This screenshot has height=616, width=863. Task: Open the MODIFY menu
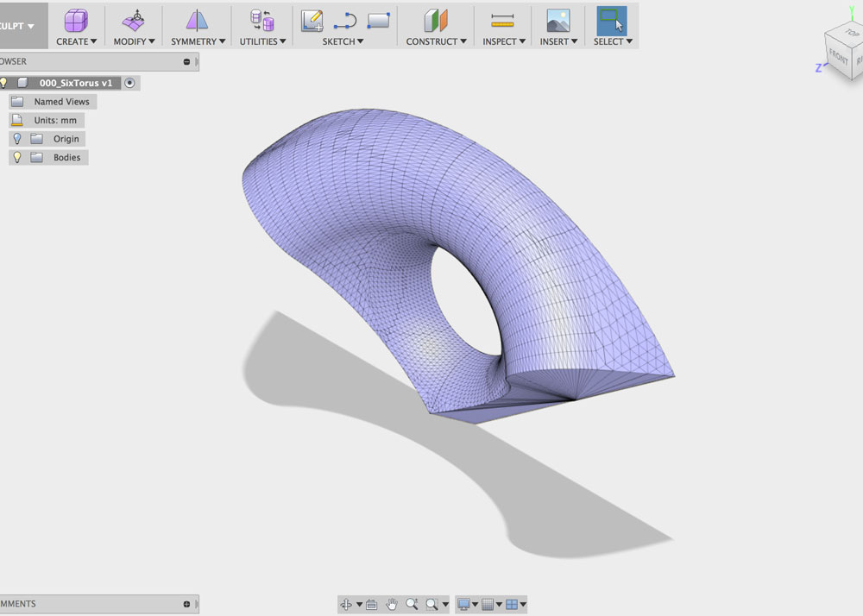click(134, 41)
